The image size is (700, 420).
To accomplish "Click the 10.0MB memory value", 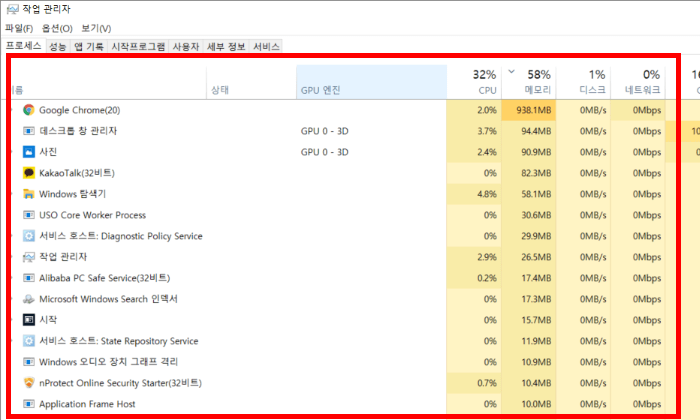I will click(x=536, y=403).
